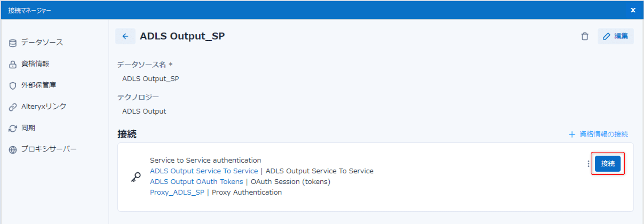Select the プロキシサーバー globe icon

tap(13, 149)
